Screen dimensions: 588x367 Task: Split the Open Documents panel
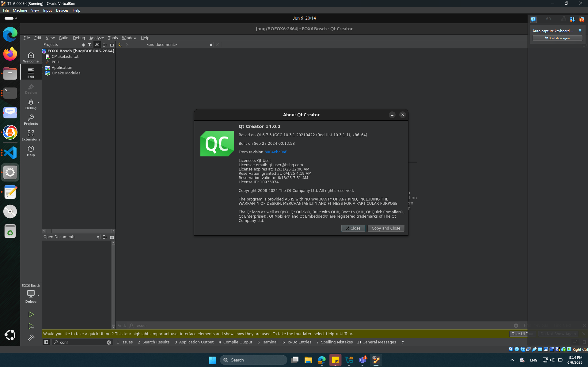click(x=104, y=237)
